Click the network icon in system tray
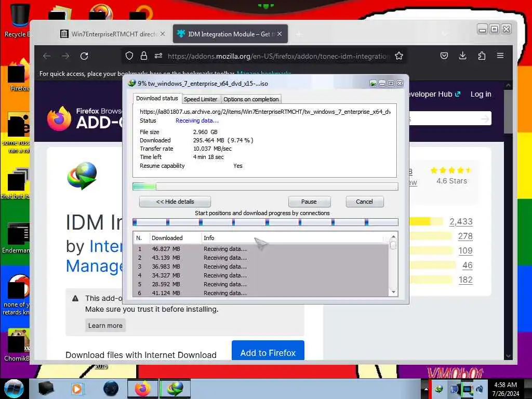The image size is (532, 399). pyautogui.click(x=467, y=389)
